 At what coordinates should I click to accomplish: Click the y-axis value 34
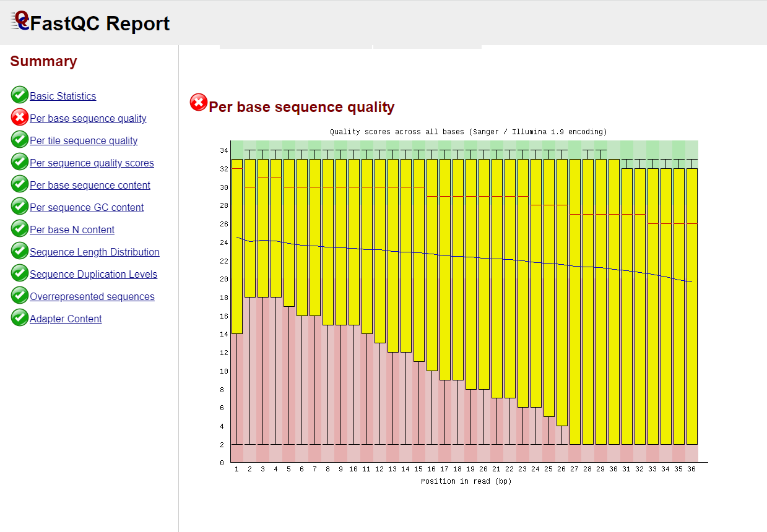coord(223,150)
